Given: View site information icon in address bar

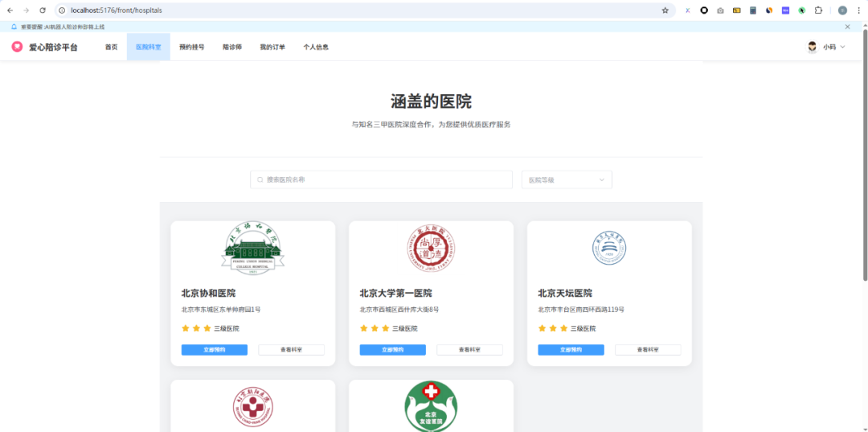Looking at the screenshot, I should point(62,10).
